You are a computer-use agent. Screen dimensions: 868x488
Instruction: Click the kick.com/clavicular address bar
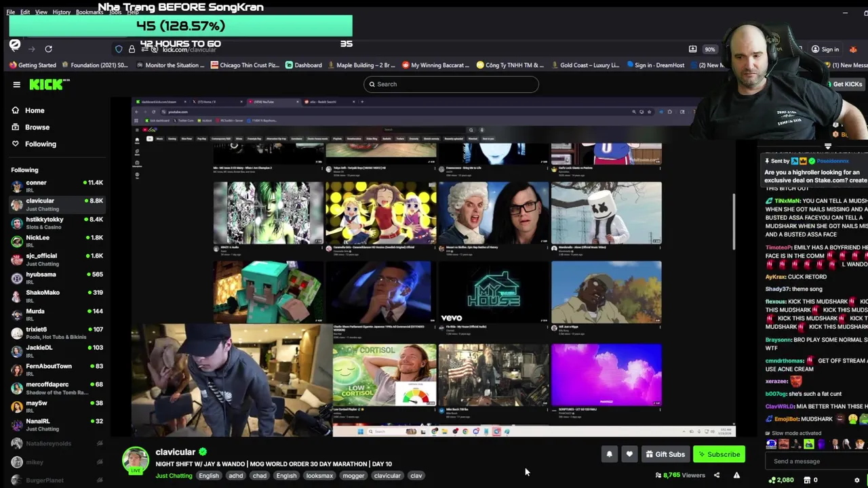(190, 49)
